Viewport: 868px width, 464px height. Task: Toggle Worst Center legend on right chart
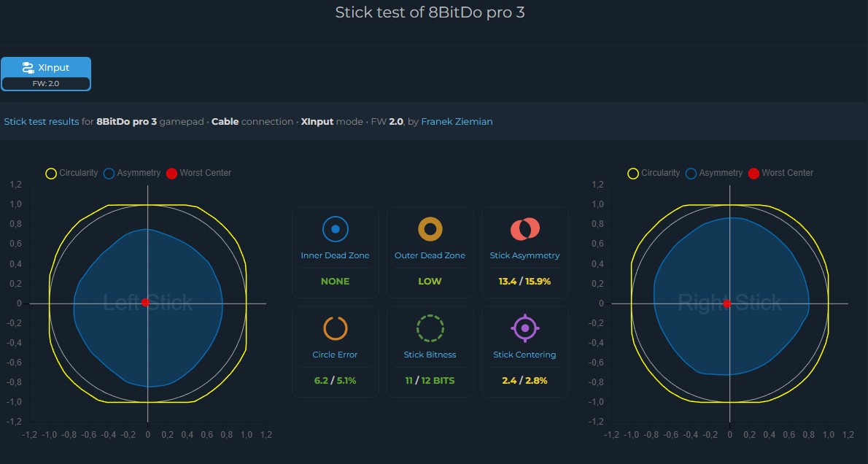coord(780,173)
